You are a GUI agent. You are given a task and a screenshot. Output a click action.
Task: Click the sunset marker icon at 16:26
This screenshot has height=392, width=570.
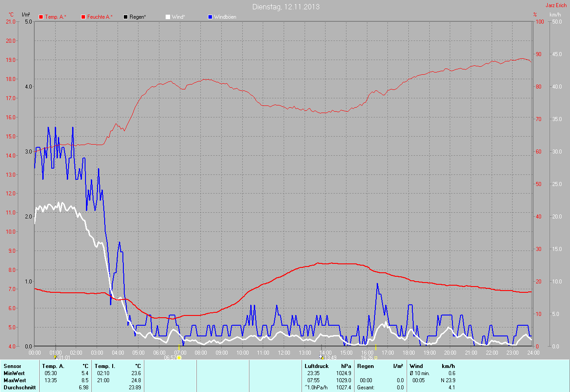pyautogui.click(x=376, y=357)
